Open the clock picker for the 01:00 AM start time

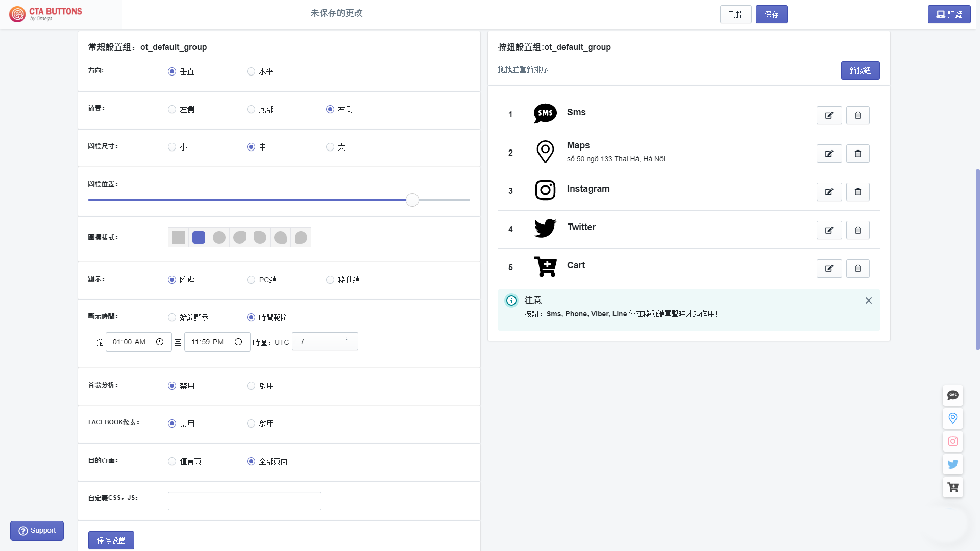point(160,342)
